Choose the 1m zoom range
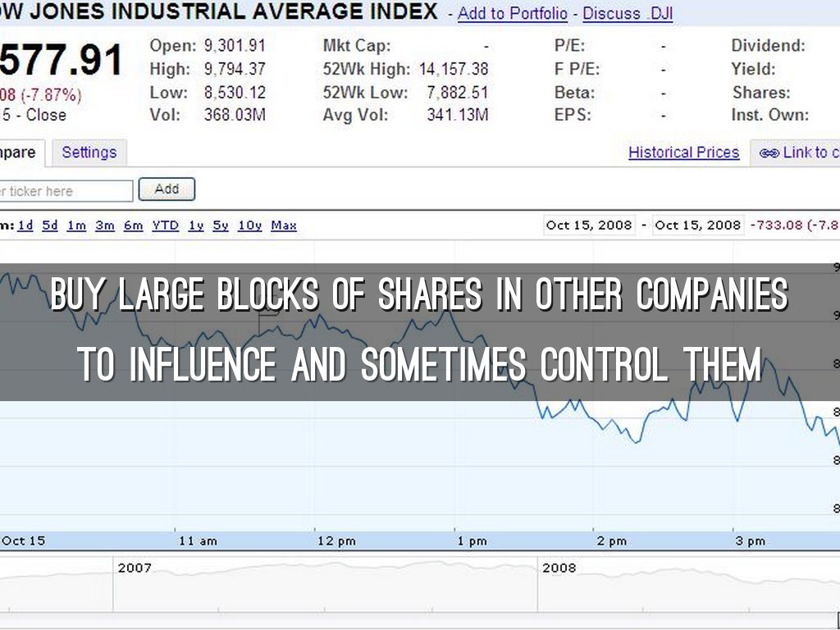 click(x=76, y=226)
